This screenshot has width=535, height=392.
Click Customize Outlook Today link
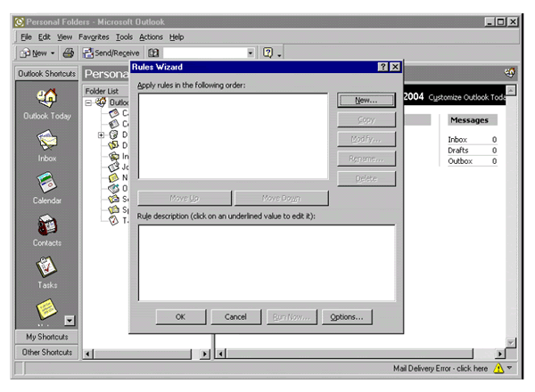click(466, 97)
